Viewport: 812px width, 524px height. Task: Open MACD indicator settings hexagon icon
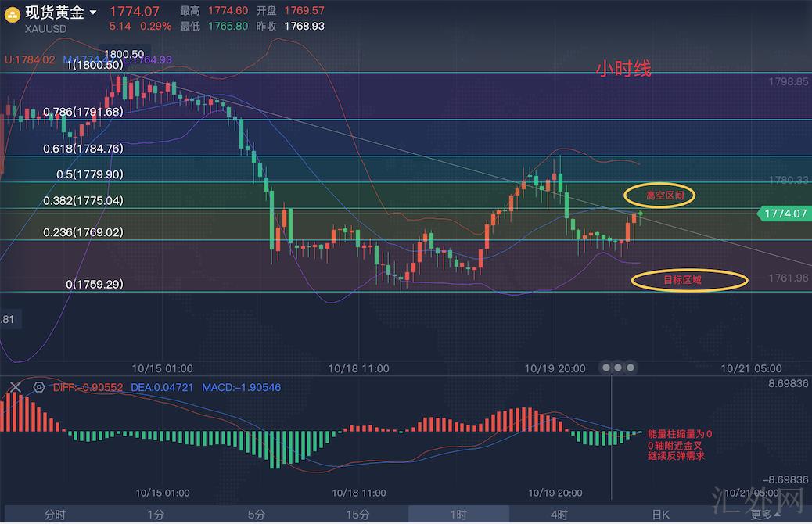[38, 386]
